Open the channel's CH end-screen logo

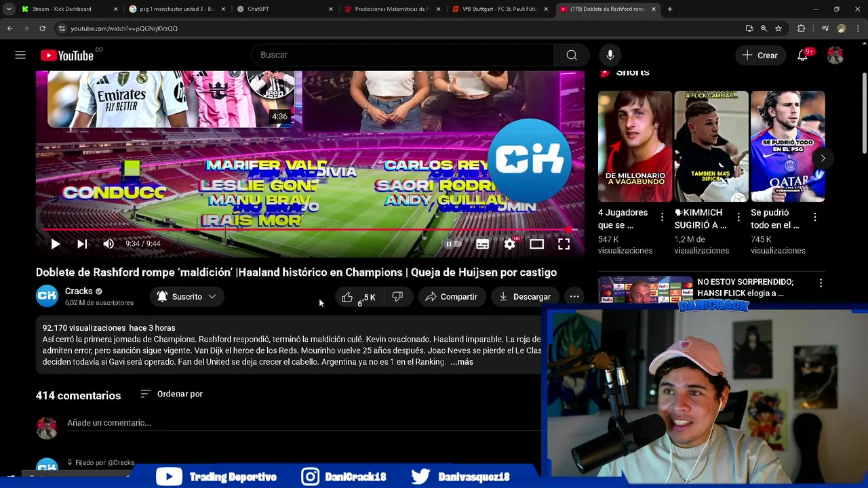pos(530,160)
